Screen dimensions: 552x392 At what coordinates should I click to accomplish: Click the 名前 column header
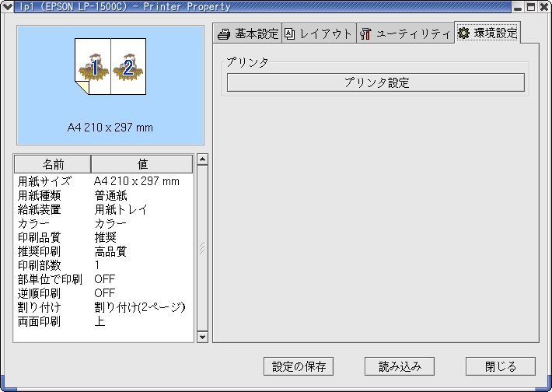53,164
